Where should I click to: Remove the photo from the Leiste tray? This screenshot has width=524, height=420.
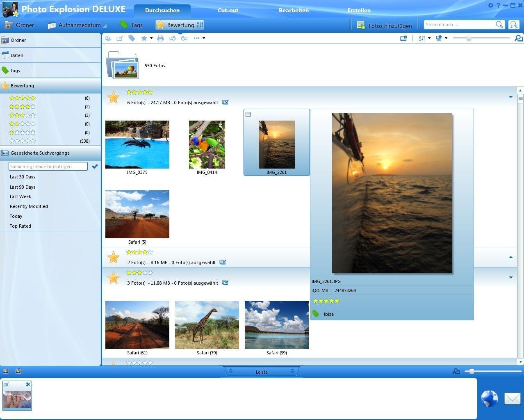click(x=28, y=384)
